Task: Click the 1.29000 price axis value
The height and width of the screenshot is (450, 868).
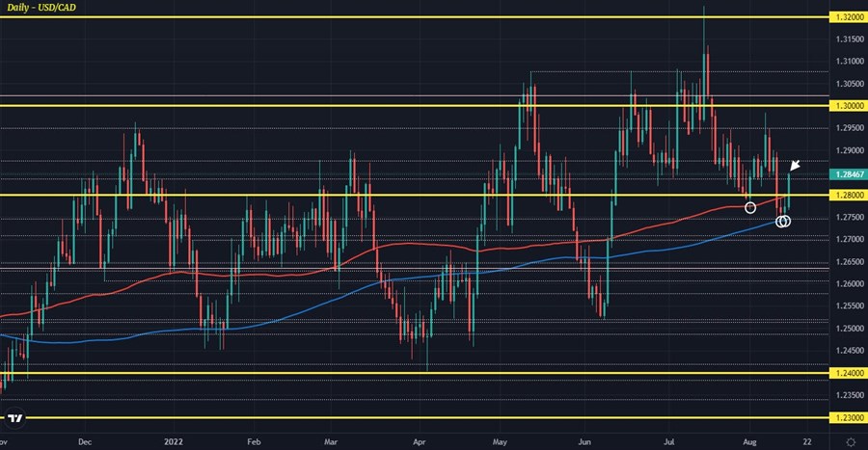Action: click(850, 150)
